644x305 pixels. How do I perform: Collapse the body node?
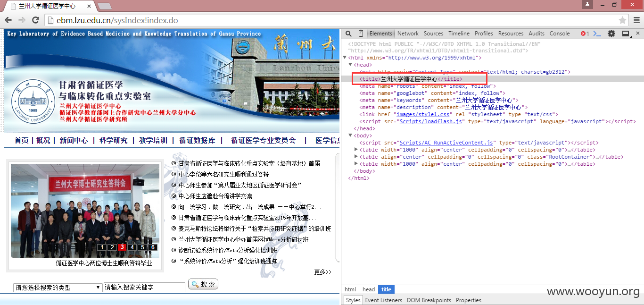click(351, 136)
